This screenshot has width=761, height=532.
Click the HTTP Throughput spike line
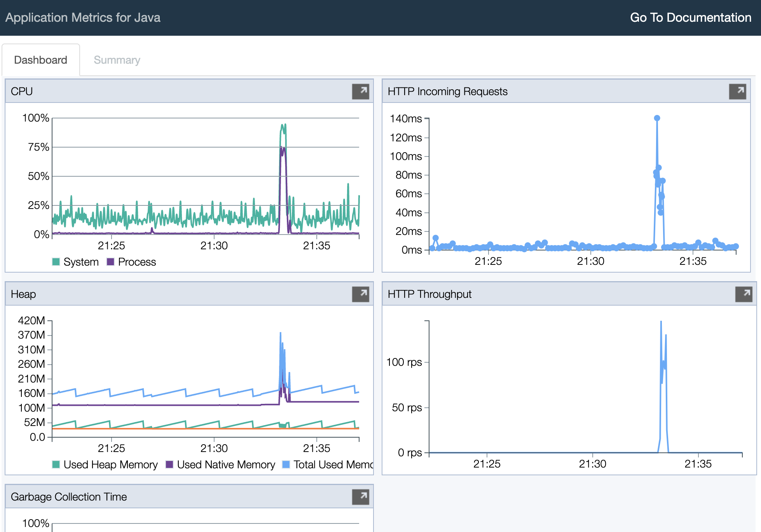661,349
